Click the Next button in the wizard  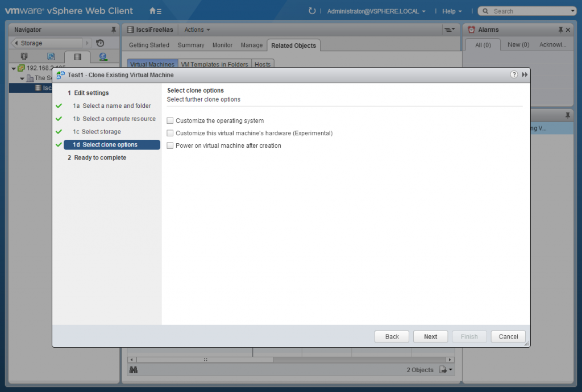pyautogui.click(x=430, y=336)
